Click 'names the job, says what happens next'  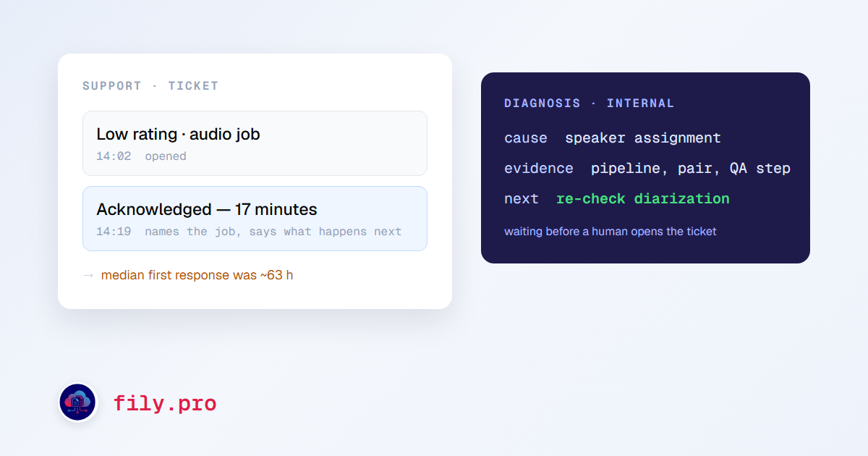[273, 232]
